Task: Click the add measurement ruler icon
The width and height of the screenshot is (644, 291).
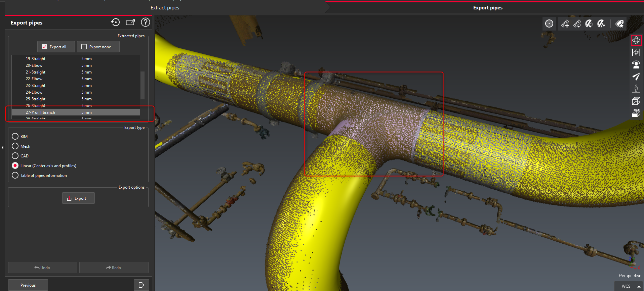Action: coord(565,24)
